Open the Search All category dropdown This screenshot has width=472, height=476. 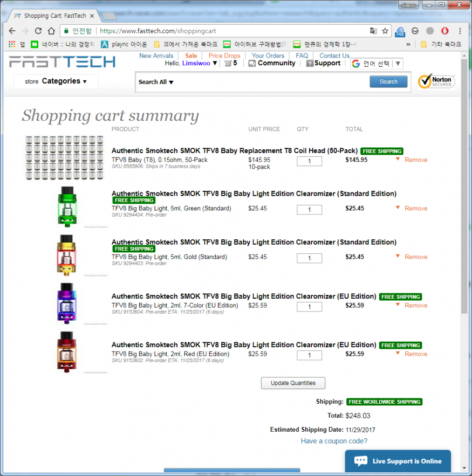(x=156, y=82)
